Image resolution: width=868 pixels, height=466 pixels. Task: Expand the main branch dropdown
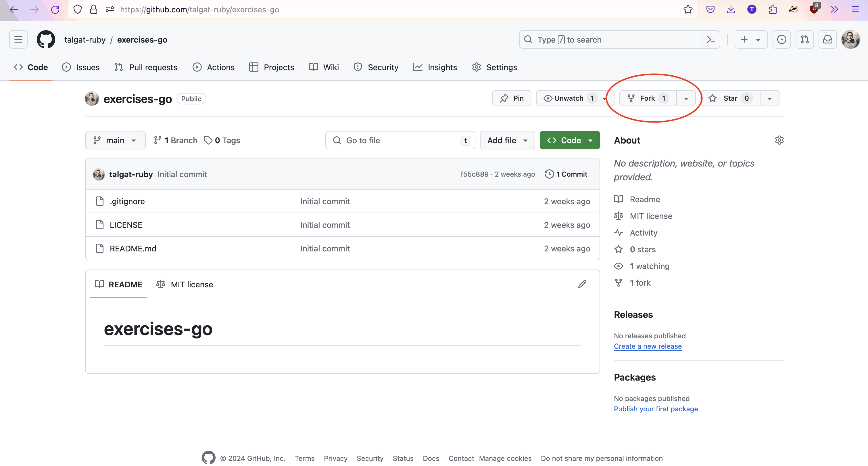coord(115,140)
